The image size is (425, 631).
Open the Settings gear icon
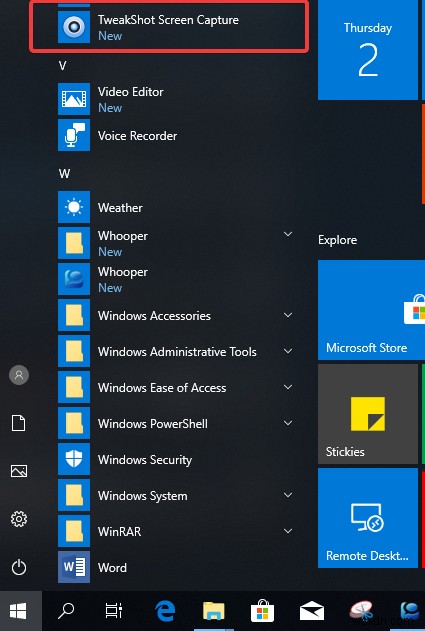[19, 519]
